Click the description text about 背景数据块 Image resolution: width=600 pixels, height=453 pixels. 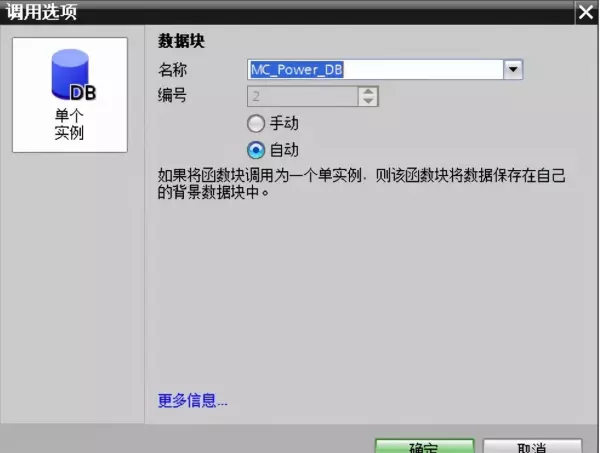click(362, 184)
